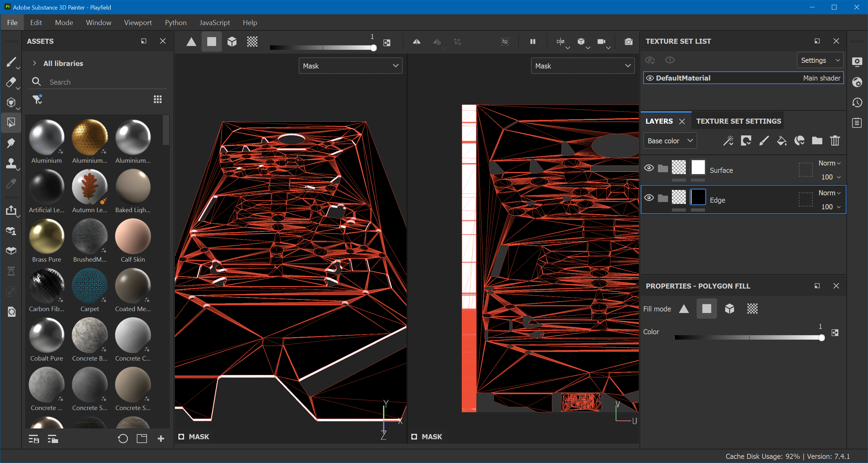
Task: Open the File menu
Action: pyautogui.click(x=12, y=23)
